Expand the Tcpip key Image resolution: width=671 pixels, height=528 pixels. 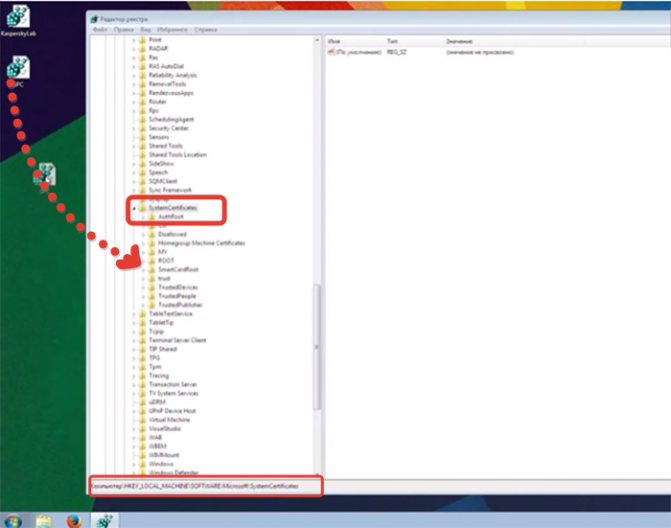[x=134, y=332]
